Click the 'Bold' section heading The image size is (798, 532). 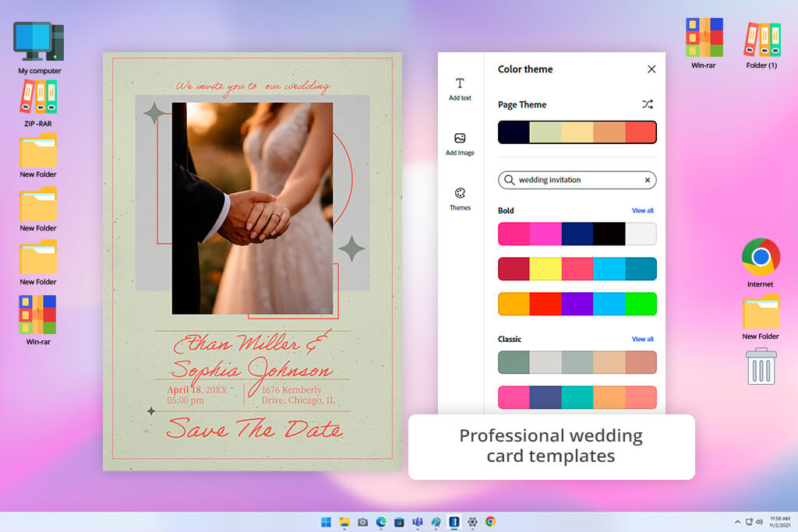coord(506,210)
